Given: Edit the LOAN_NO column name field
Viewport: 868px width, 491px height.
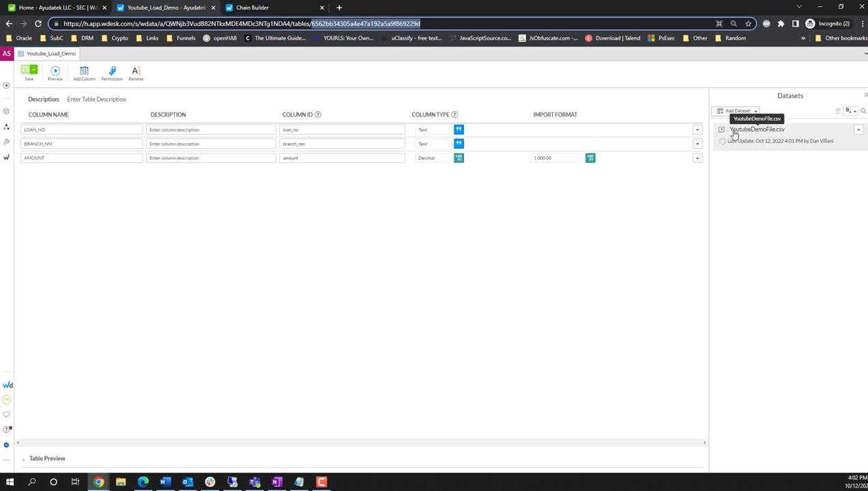Looking at the screenshot, I should 81,130.
